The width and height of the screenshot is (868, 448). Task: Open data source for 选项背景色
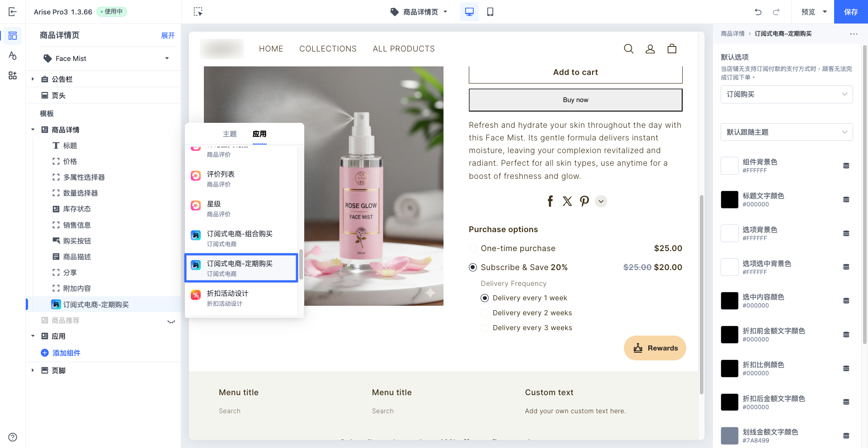(x=846, y=233)
